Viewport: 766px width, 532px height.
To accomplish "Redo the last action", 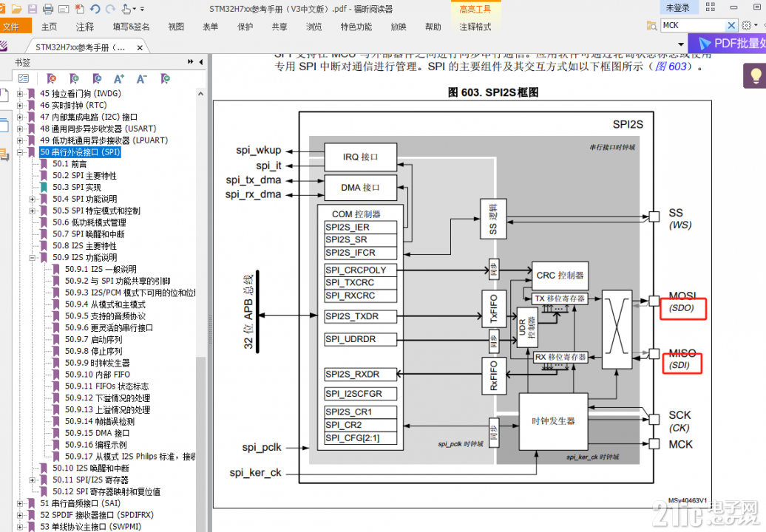I will [x=110, y=9].
